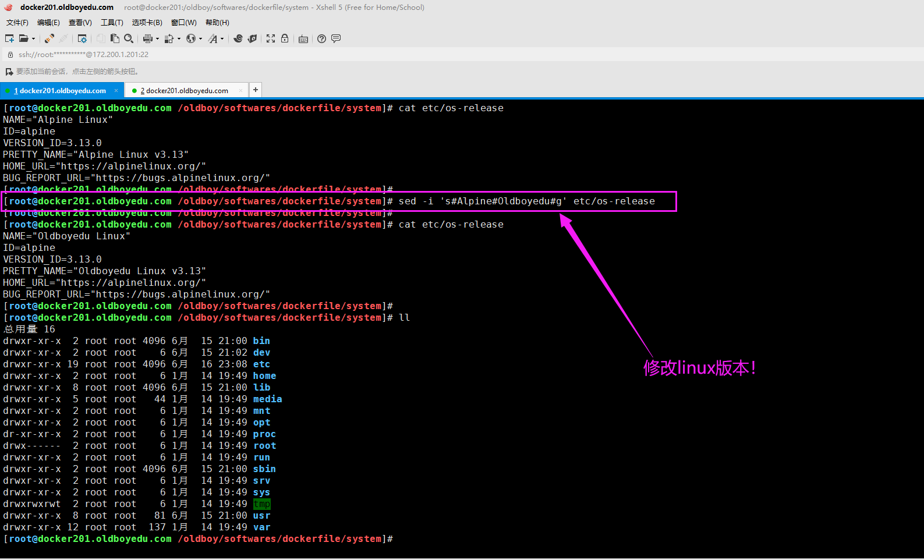Launch Xftp file transfer icon
Viewport: 924px width, 560px height.
click(252, 38)
